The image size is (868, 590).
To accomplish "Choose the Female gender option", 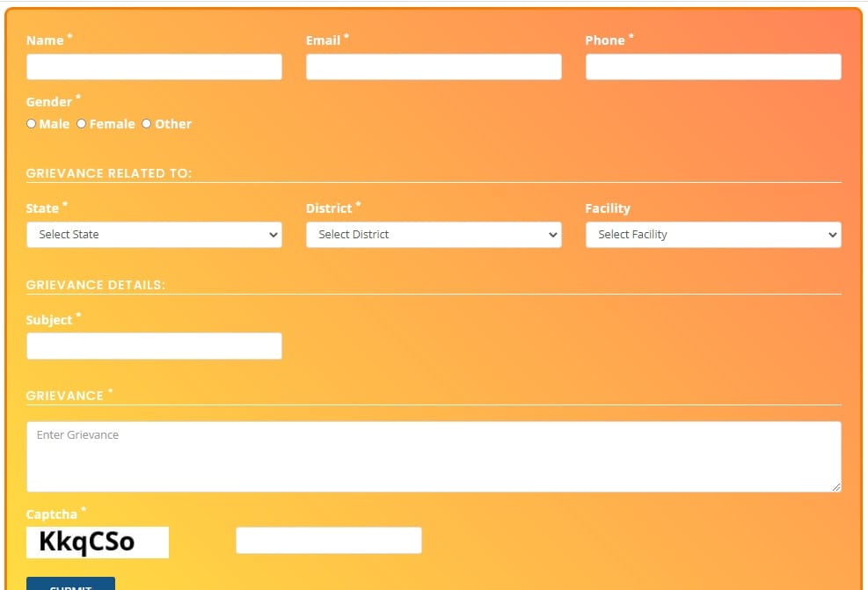I will pyautogui.click(x=82, y=124).
